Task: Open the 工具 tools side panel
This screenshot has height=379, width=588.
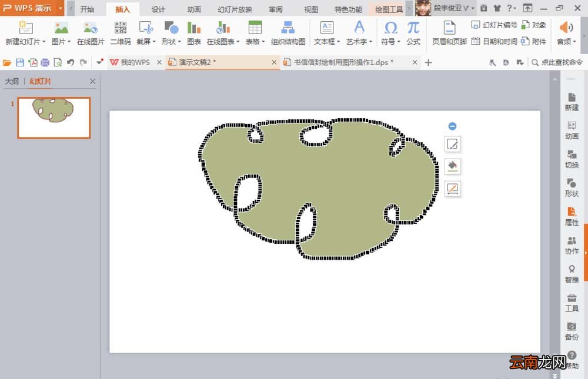Action: click(572, 303)
